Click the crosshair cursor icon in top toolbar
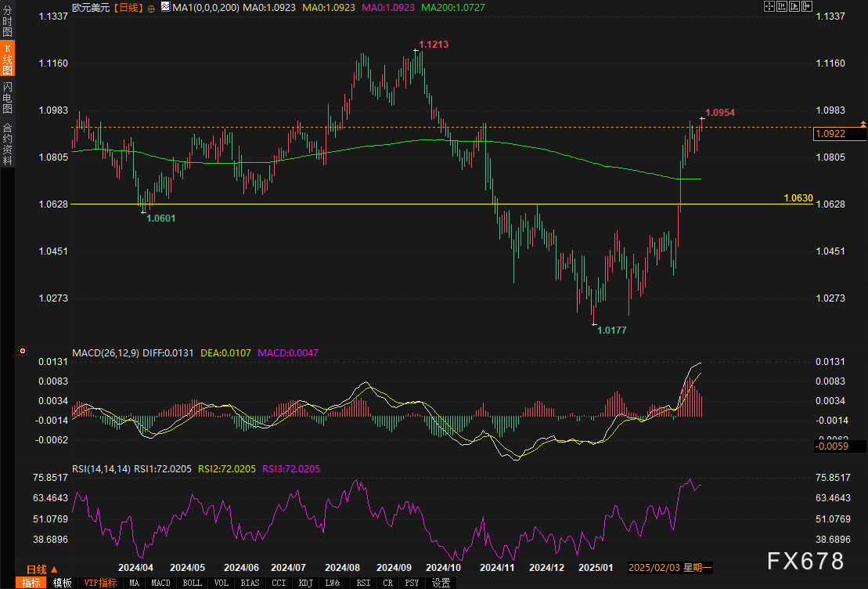Image resolution: width=868 pixels, height=589 pixels. [x=769, y=6]
